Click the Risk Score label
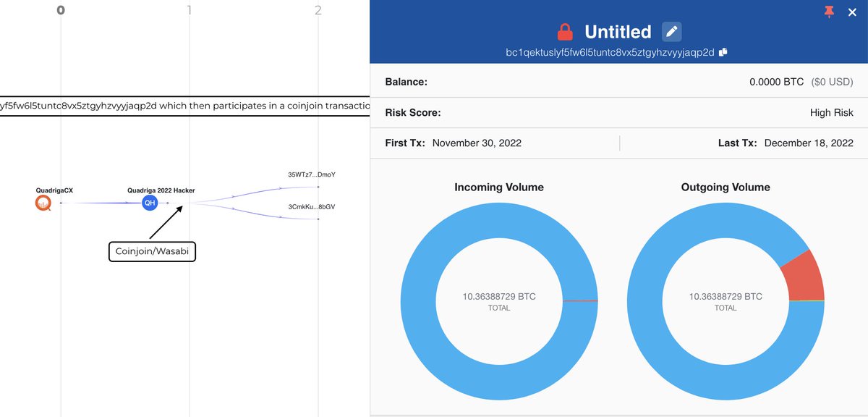Screen dimensions: 868x417 point(413,112)
